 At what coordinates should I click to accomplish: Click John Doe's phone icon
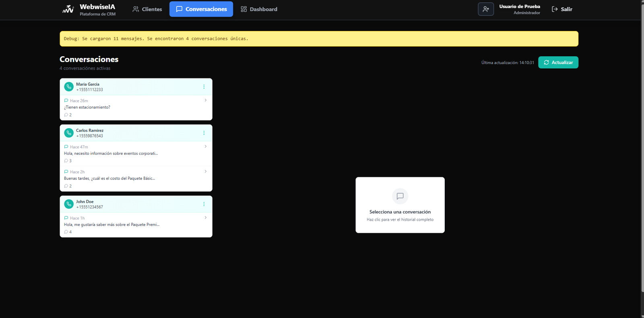[x=69, y=204]
